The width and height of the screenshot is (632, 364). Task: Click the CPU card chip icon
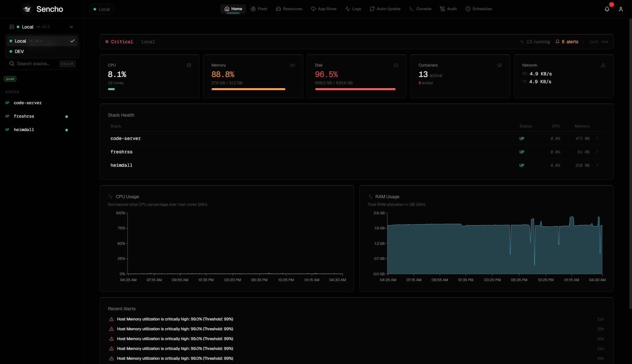point(189,65)
